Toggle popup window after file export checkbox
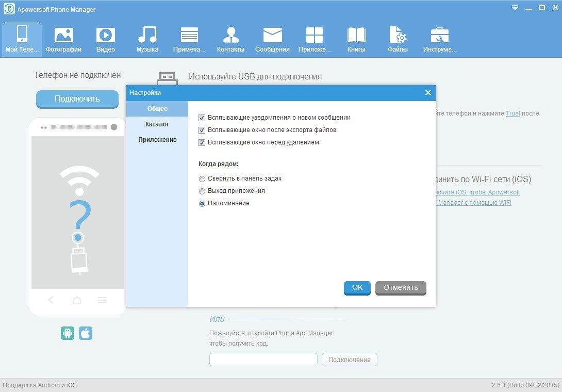Screen dimensions: 562x392 click(x=202, y=130)
